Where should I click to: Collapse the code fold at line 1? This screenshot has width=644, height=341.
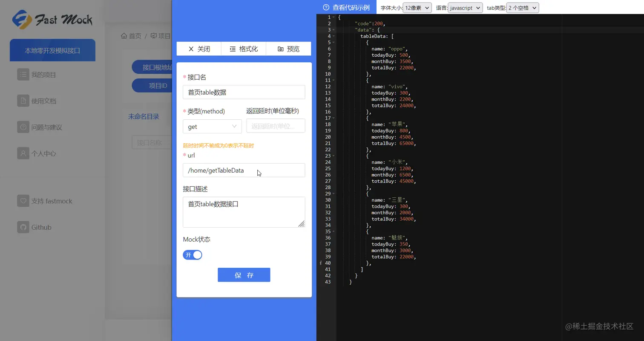point(334,17)
